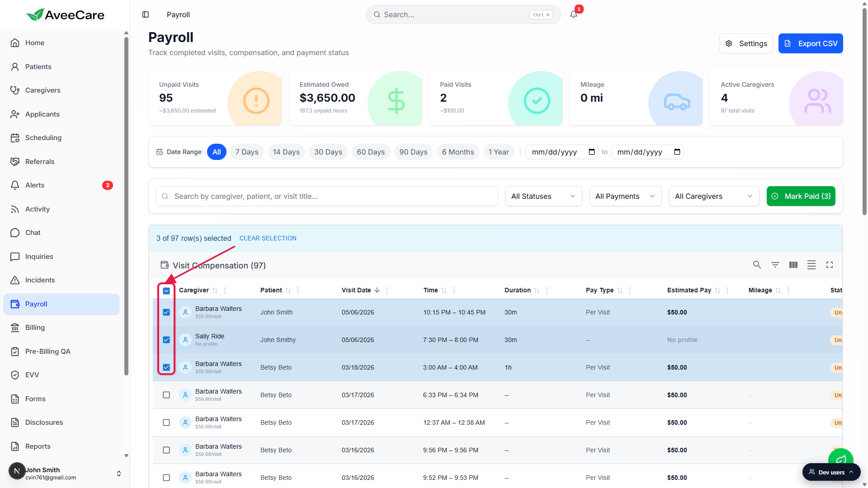Open Scheduling in sidebar
This screenshot has width=868, height=488.
(61, 138)
